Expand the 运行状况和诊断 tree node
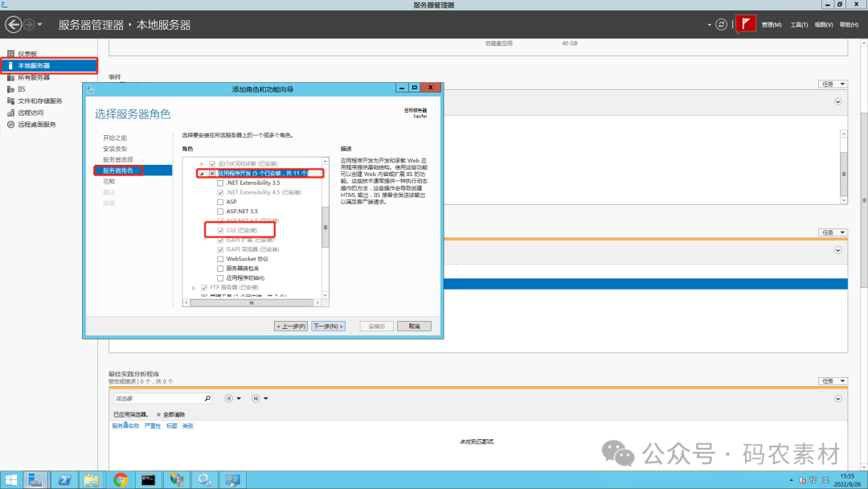Image resolution: width=868 pixels, height=489 pixels. [x=202, y=164]
